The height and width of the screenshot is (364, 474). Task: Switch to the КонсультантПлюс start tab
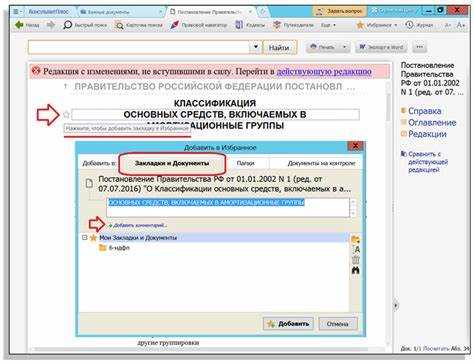49,12
